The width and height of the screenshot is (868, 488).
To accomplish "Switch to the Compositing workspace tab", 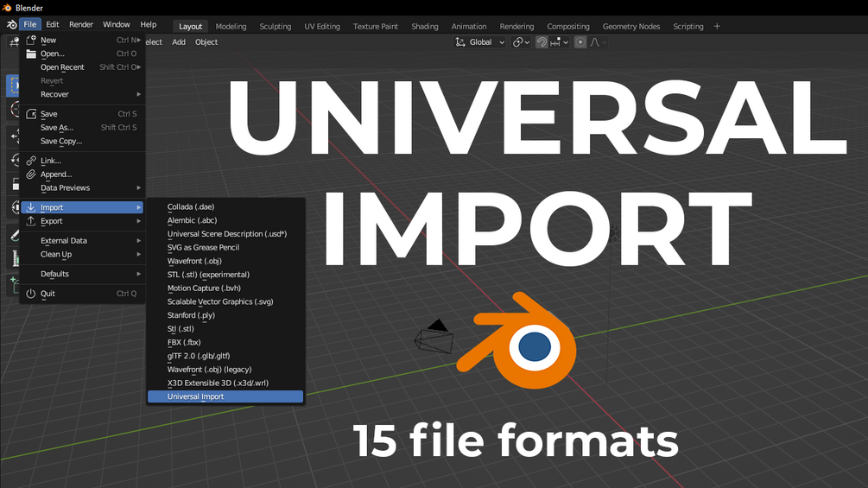I will click(568, 27).
